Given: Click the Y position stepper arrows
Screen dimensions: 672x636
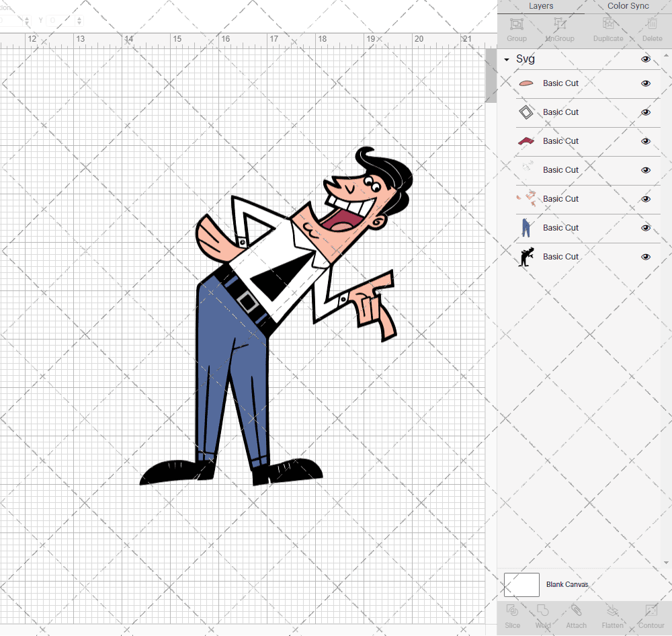Looking at the screenshot, I should click(x=79, y=21).
